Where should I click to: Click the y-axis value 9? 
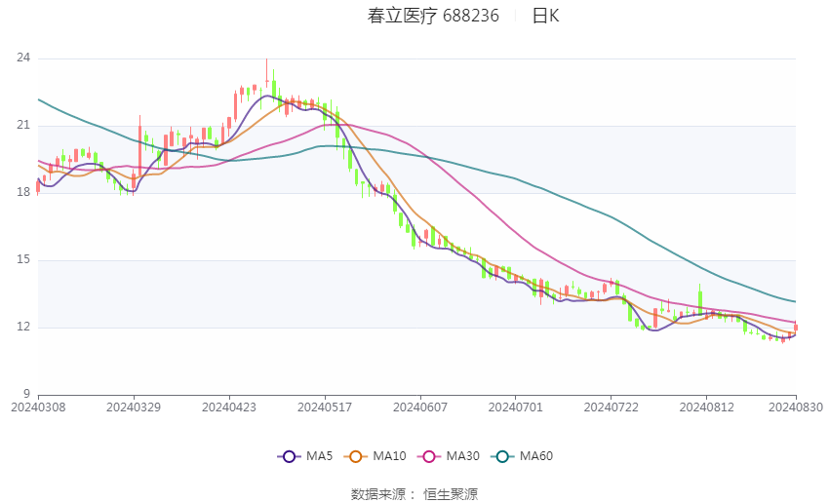click(27, 394)
